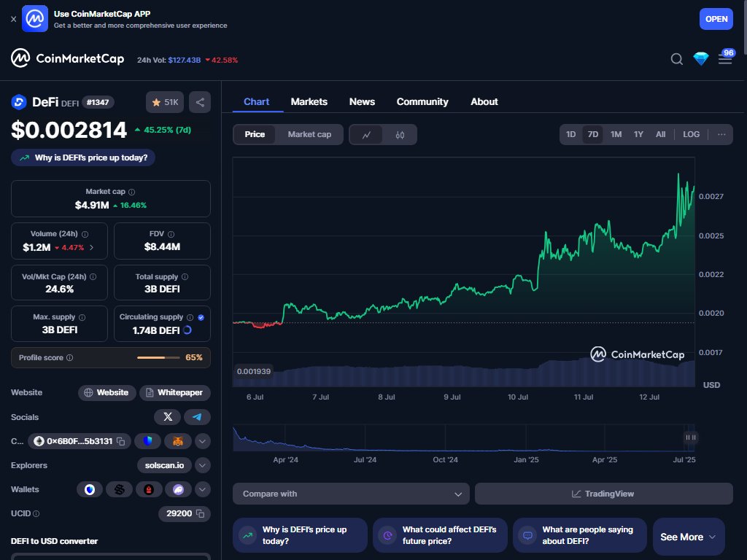Expand Volume (24h) details chevron

click(x=91, y=248)
